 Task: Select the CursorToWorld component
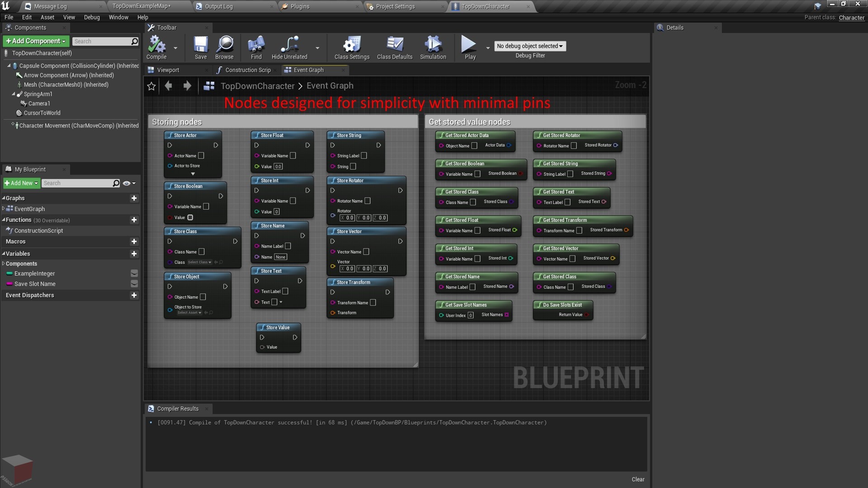point(42,113)
